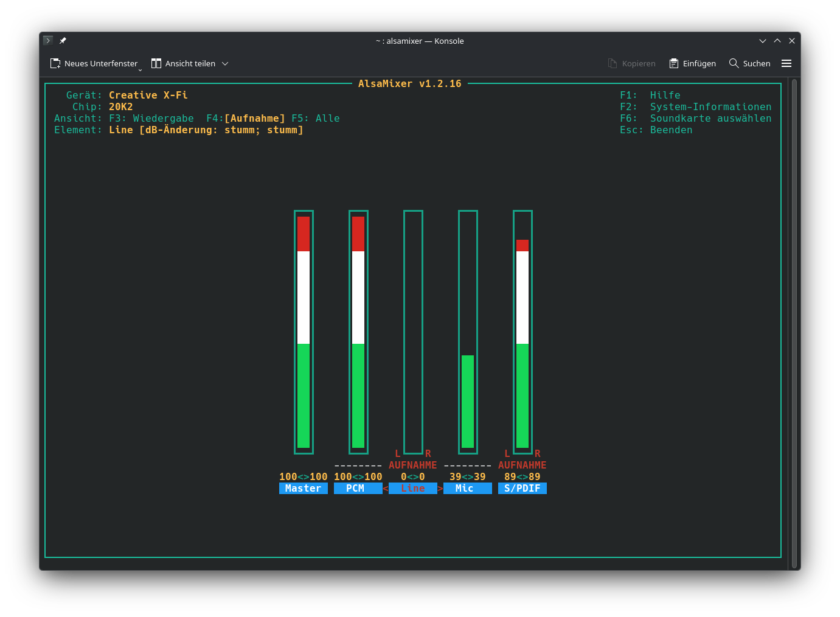Click F4: [Aufnahme] view option
840x617 pixels.
point(246,119)
